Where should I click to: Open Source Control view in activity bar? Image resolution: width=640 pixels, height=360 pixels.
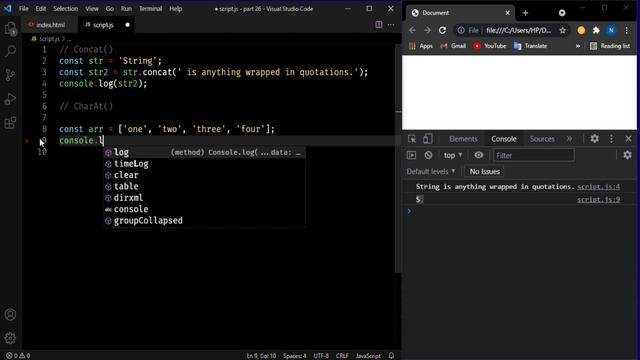pos(10,75)
